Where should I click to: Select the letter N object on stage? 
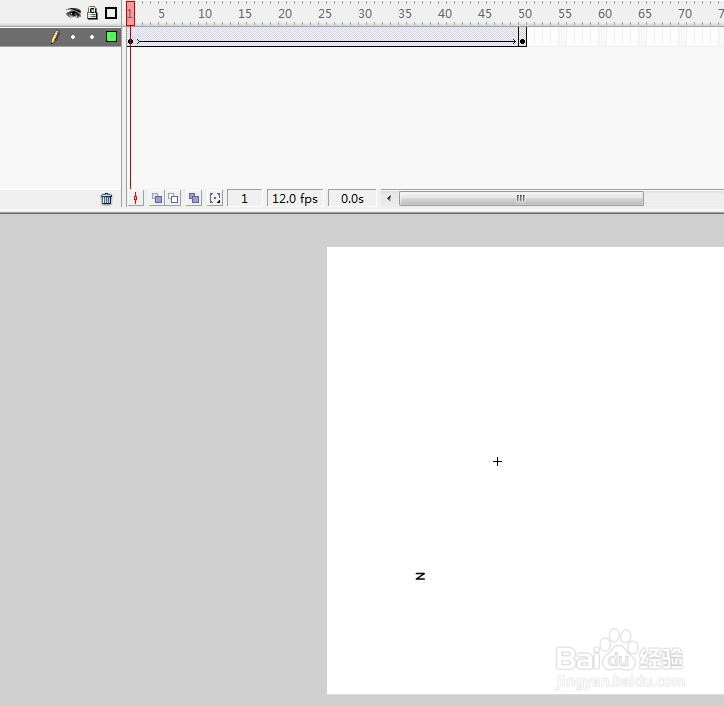point(420,576)
